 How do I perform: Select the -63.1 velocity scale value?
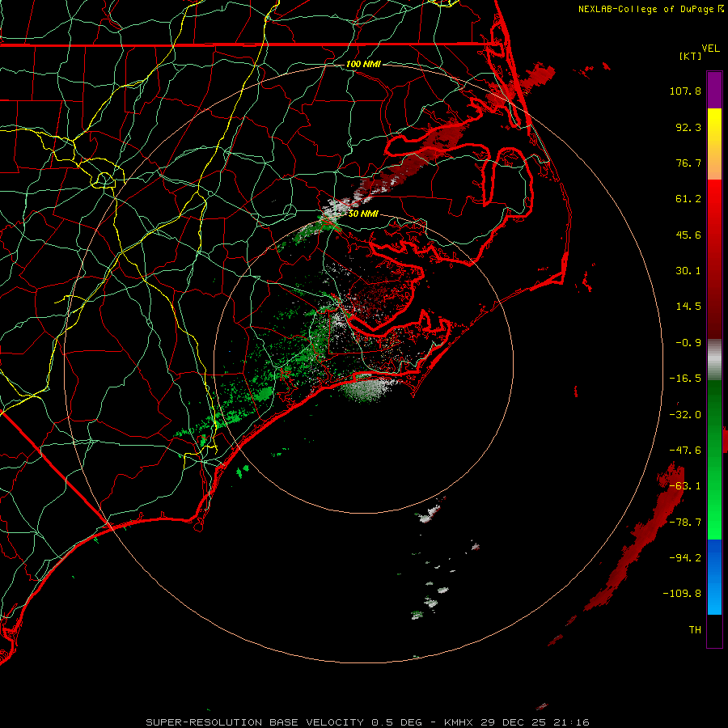(685, 486)
